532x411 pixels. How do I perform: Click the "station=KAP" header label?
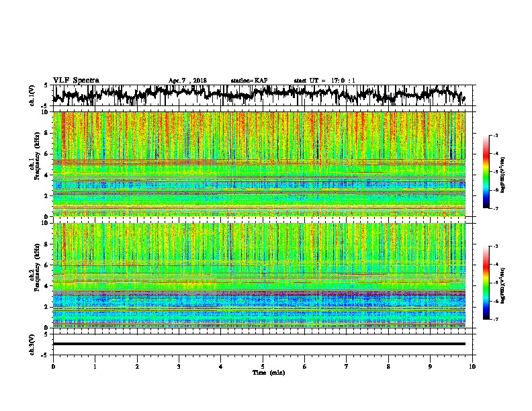click(249, 81)
